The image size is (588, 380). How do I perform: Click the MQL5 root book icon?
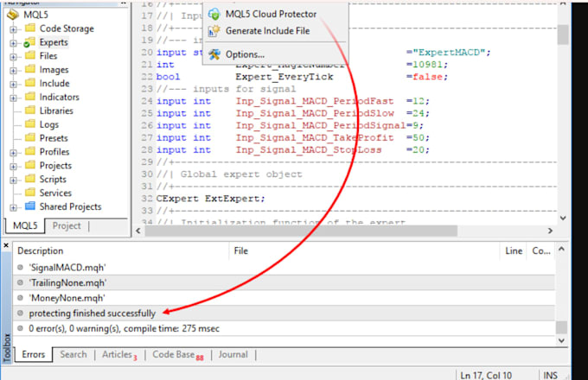tap(13, 15)
